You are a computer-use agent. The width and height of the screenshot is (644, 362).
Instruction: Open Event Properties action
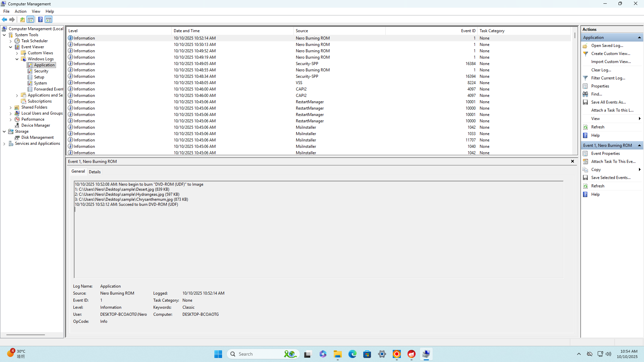[605, 154]
